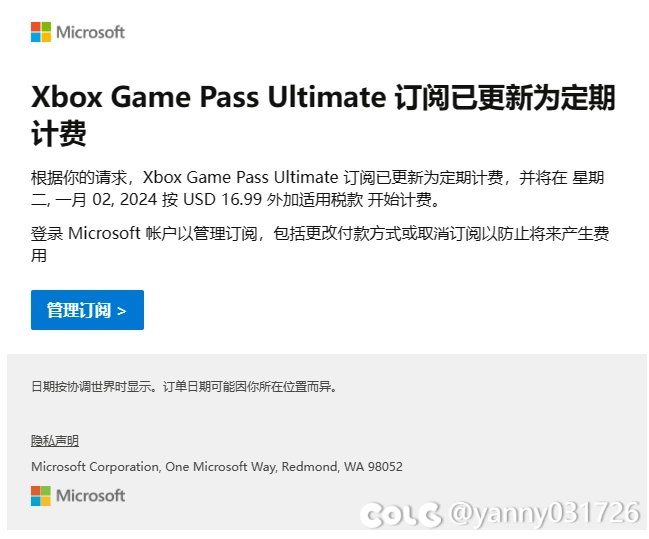Select 根据你的请求 at paragraph start
The height and width of the screenshot is (539, 649).
point(79,178)
